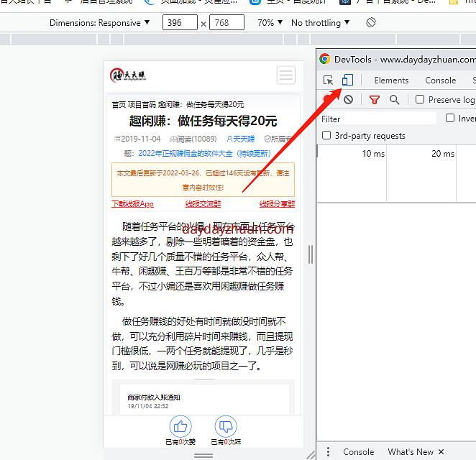Tick the 3rd-party requests checkbox
The width and height of the screenshot is (476, 460).
click(326, 135)
